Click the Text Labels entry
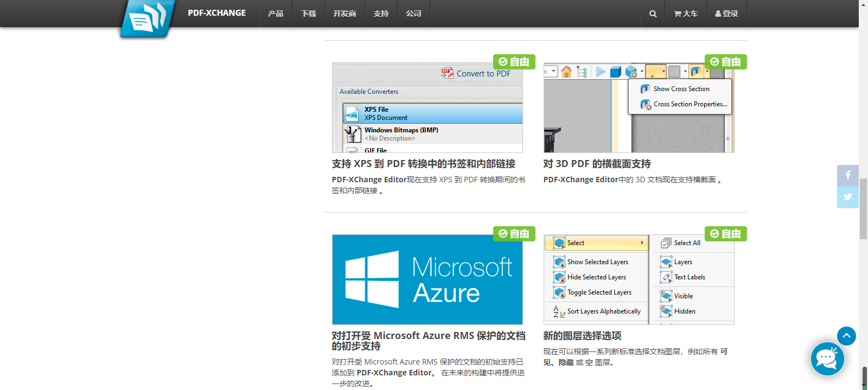The height and width of the screenshot is (390, 868). tap(683, 277)
